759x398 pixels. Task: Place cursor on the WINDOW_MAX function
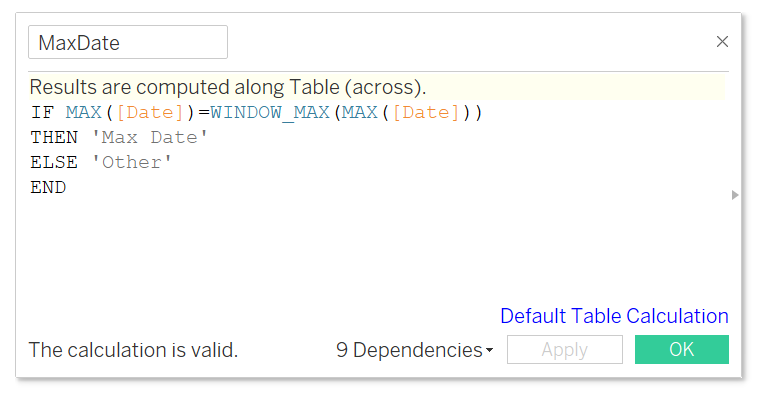tap(270, 112)
